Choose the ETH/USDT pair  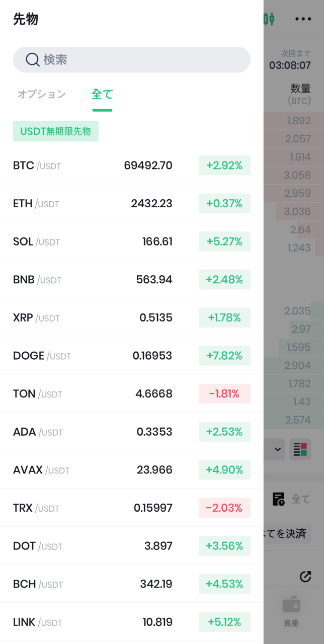(131, 203)
